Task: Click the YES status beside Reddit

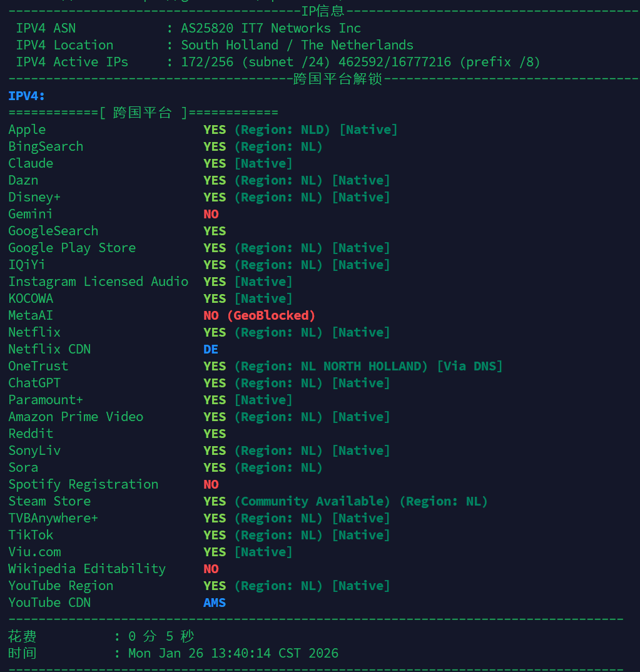Action: pyautogui.click(x=215, y=434)
